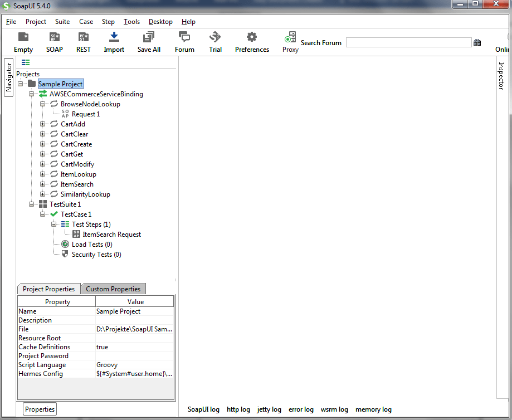
Task: Collapse the BrowseNodeLookup node
Action: 43,104
